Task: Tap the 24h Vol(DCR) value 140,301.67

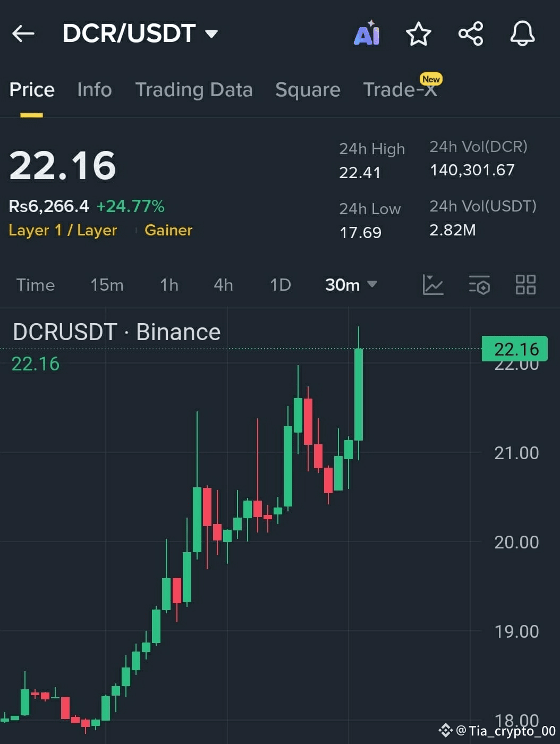Action: click(x=472, y=170)
